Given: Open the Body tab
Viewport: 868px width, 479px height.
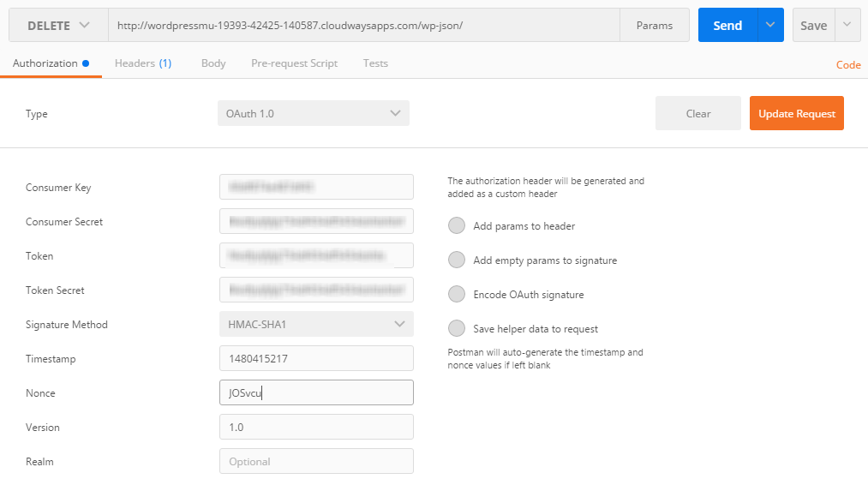Looking at the screenshot, I should (x=213, y=63).
